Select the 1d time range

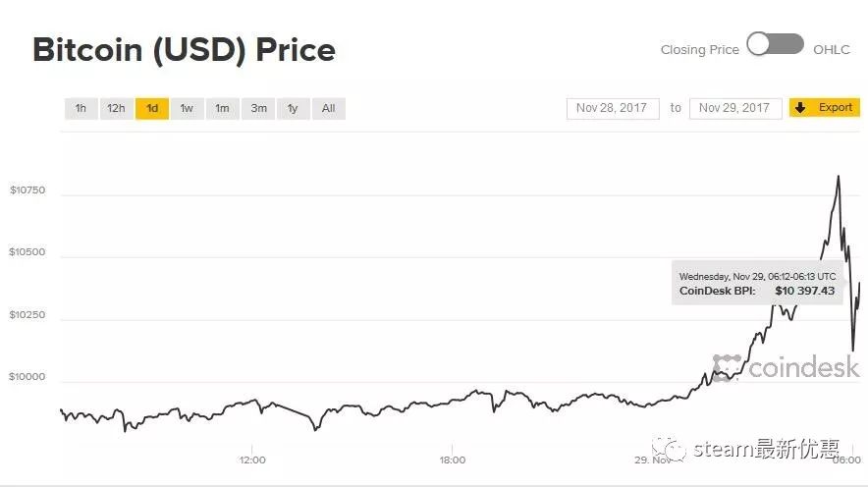point(151,108)
